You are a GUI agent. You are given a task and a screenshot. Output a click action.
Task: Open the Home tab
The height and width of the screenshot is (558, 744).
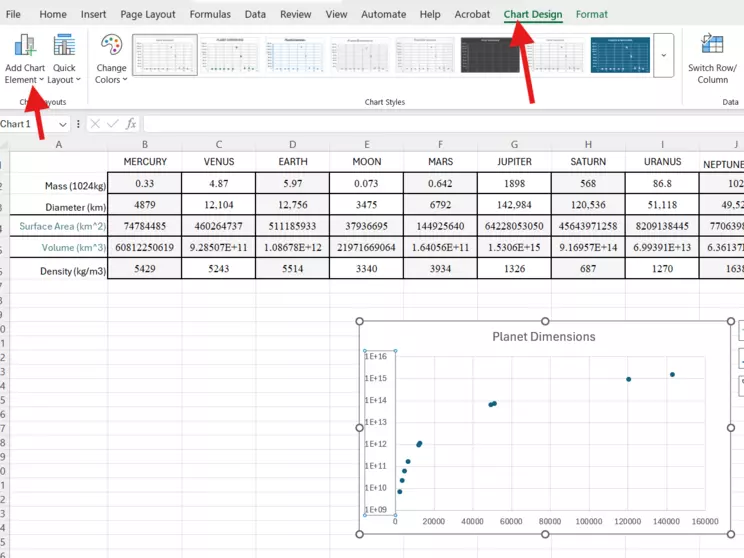click(x=53, y=14)
